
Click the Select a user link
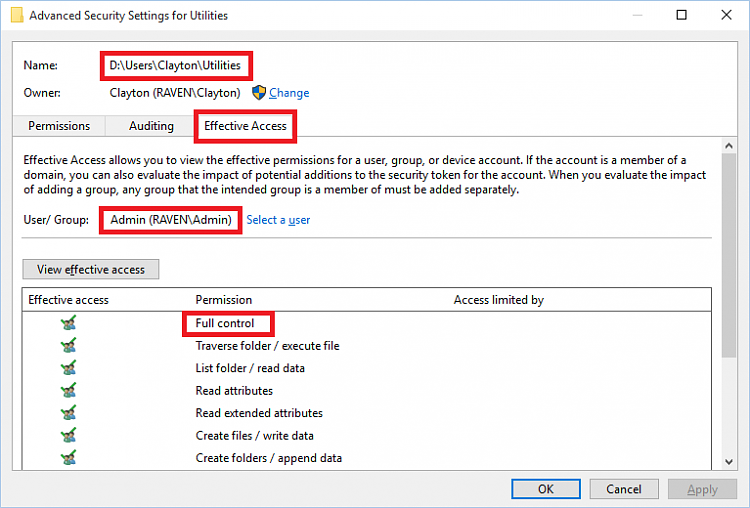278,220
